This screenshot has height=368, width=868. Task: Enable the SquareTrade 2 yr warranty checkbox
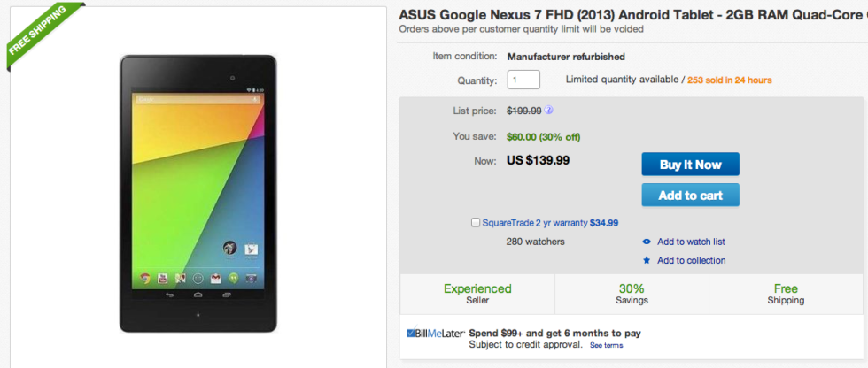click(477, 223)
